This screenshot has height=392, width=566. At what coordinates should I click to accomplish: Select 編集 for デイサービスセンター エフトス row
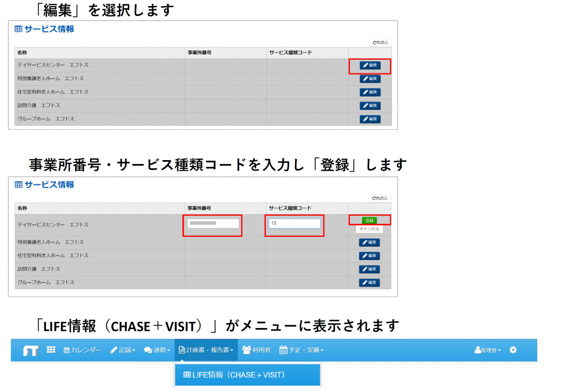pyautogui.click(x=369, y=65)
